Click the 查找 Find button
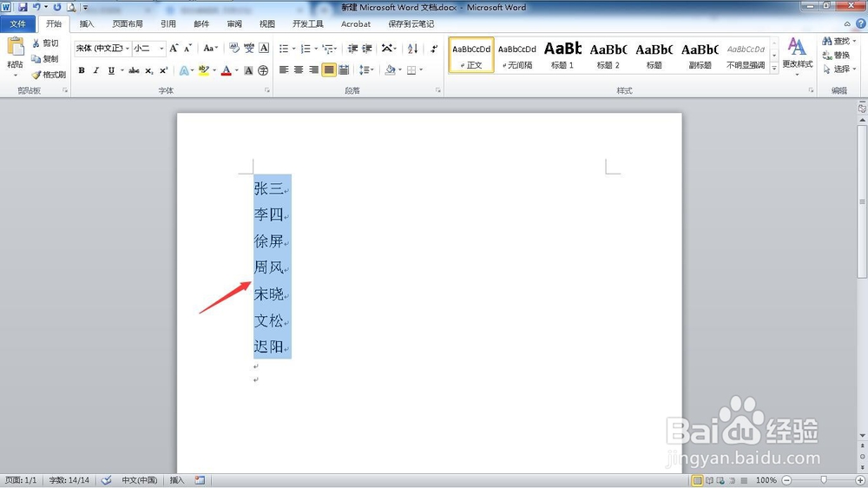Viewport: 868px width, 488px height. pos(839,41)
